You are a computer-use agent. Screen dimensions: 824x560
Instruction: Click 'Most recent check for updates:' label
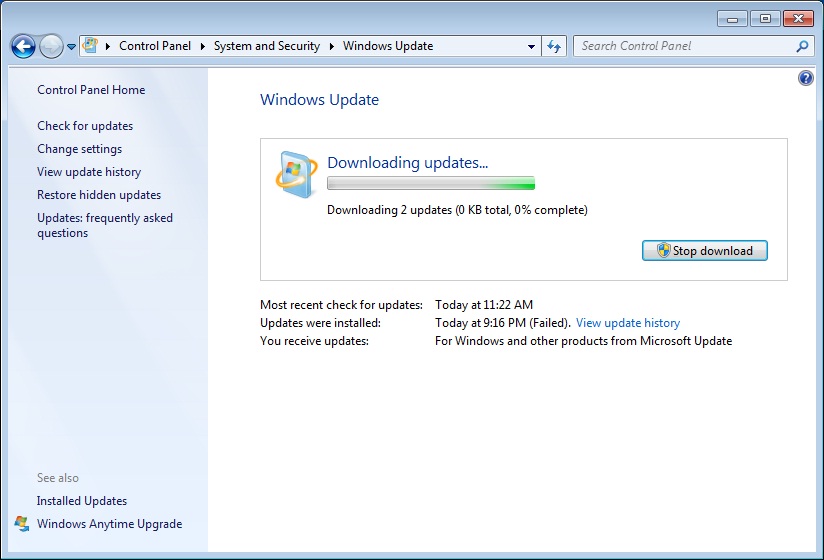pos(341,305)
